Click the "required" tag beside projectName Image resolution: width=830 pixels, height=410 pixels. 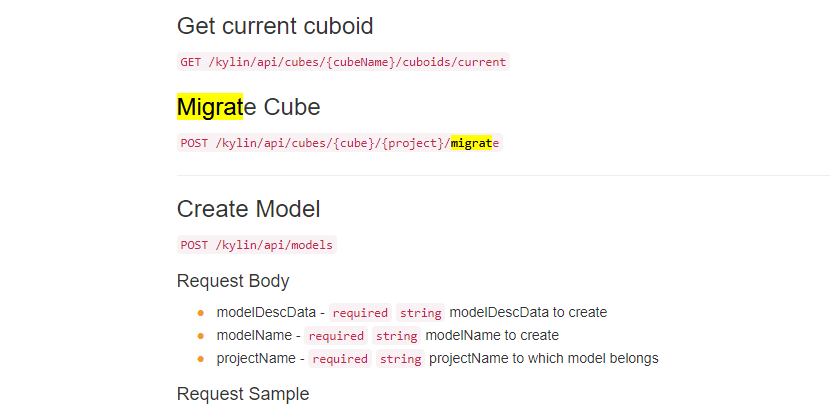pyautogui.click(x=340, y=359)
